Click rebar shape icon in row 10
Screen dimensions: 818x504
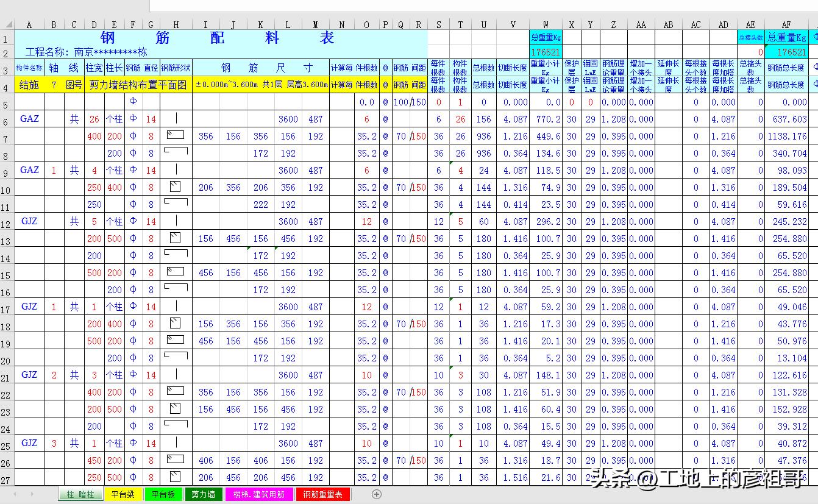point(176,186)
